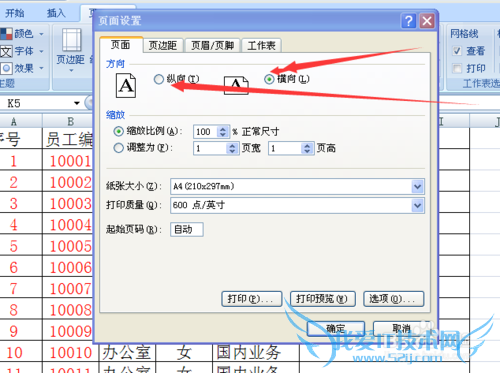500x373 pixels.
Task: Click the 国内业务 cell in row 10
Action: 256,352
